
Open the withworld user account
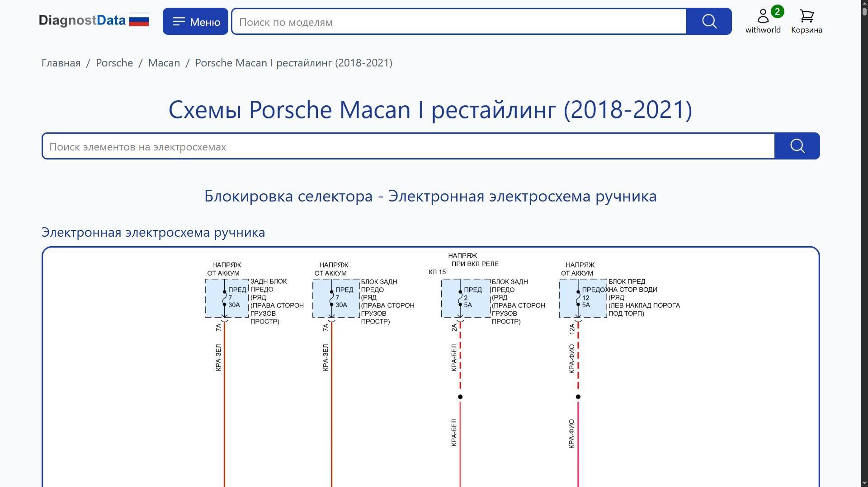click(763, 22)
